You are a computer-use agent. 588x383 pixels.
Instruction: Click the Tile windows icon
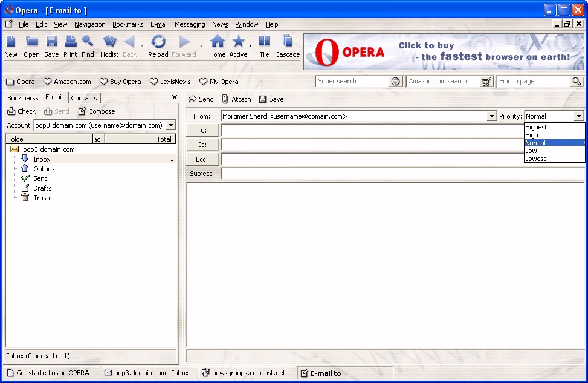tap(264, 42)
